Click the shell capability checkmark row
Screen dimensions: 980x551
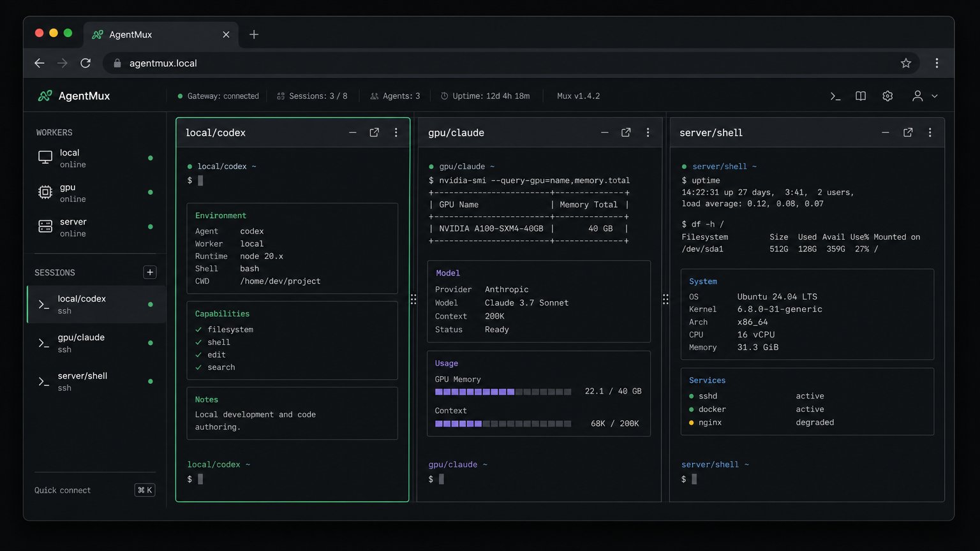[212, 342]
